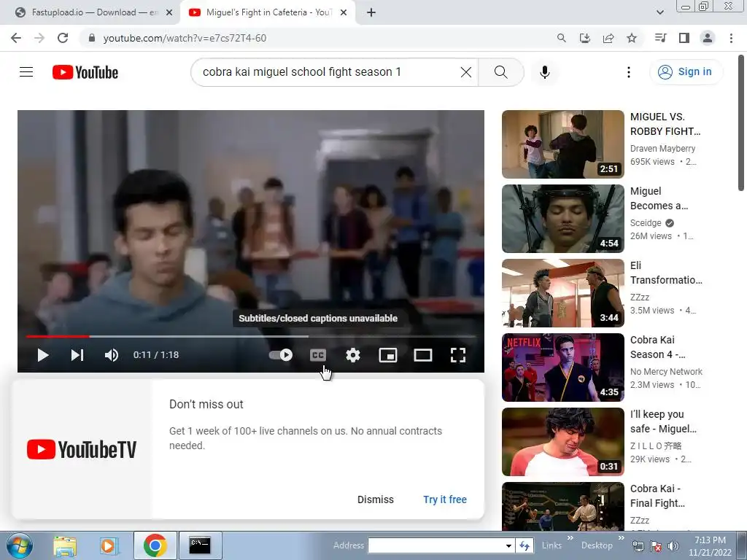Mute the video volume
747x560 pixels.
[x=112, y=355]
